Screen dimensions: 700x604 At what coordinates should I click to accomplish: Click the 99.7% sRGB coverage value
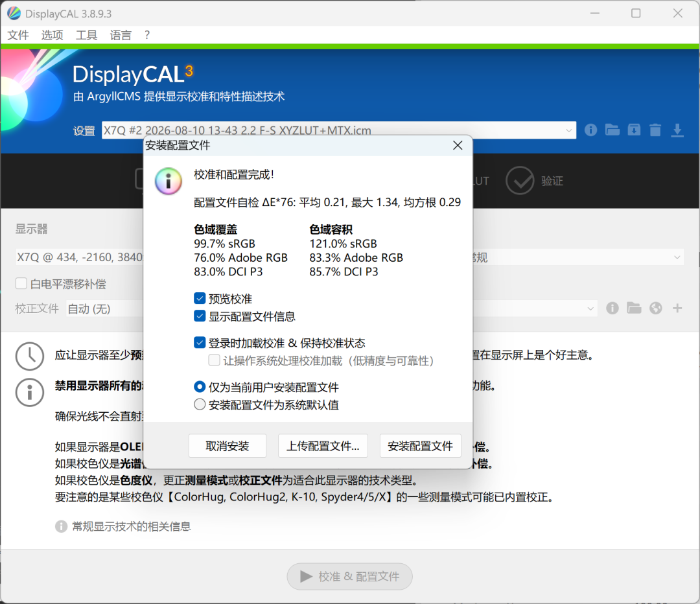[224, 243]
